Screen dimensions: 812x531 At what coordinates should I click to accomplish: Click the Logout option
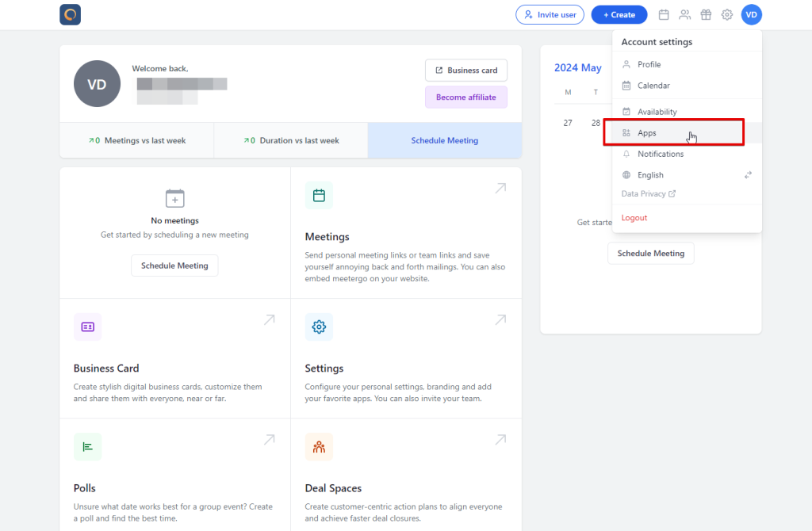pyautogui.click(x=634, y=217)
